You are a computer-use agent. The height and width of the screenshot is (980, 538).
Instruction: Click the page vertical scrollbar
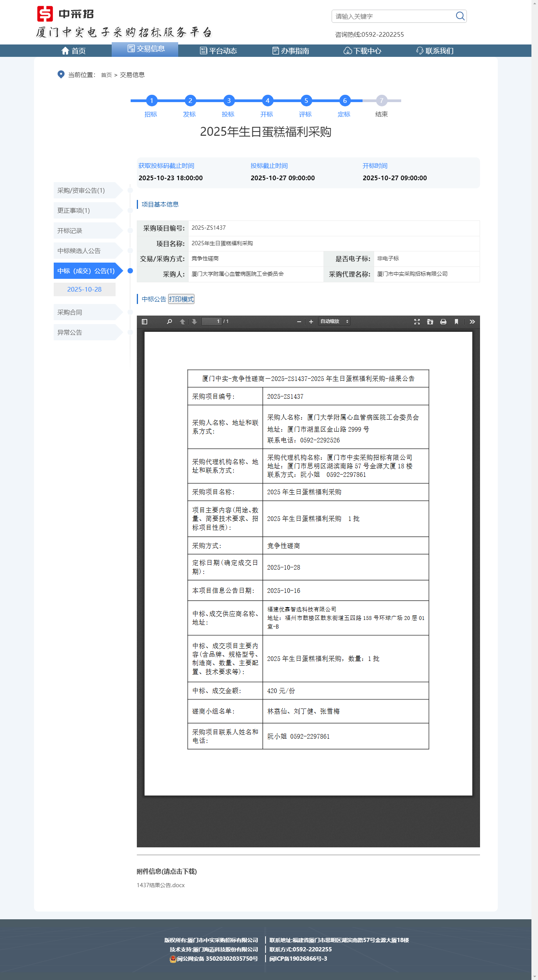[535, 490]
